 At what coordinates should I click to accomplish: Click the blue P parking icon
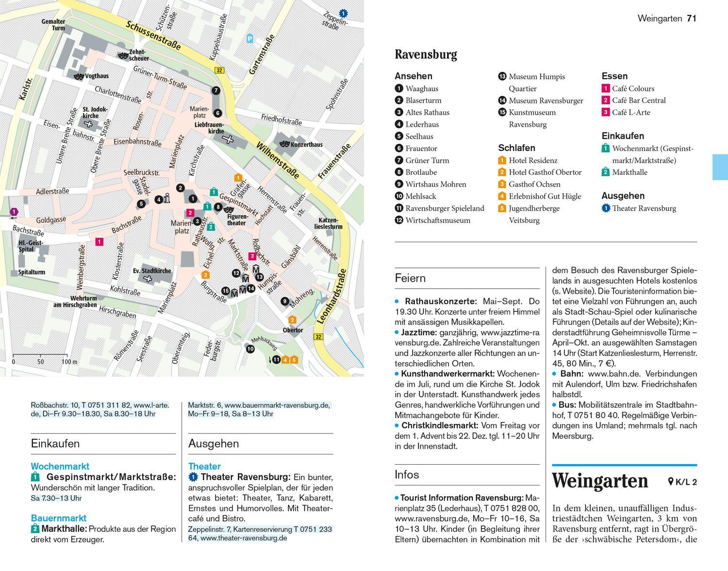pyautogui.click(x=250, y=38)
